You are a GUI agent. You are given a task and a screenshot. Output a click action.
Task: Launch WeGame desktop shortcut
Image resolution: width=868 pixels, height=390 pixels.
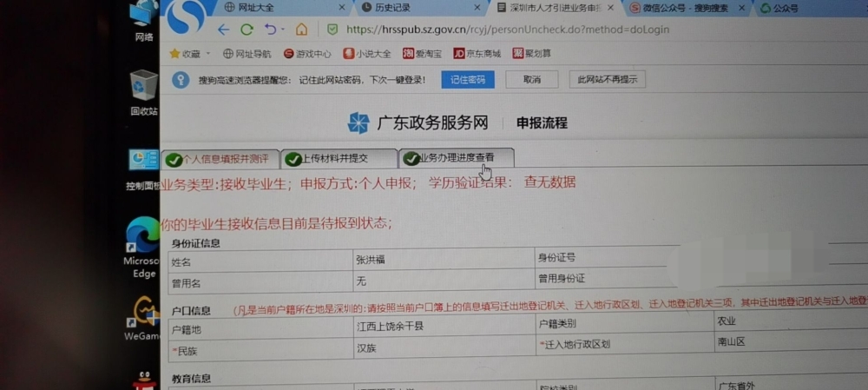pos(143,320)
